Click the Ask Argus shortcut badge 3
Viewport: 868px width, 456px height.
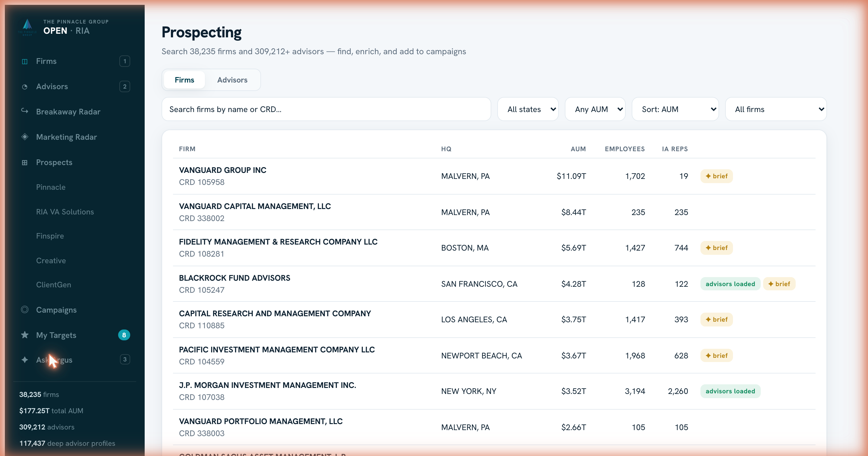pos(125,359)
